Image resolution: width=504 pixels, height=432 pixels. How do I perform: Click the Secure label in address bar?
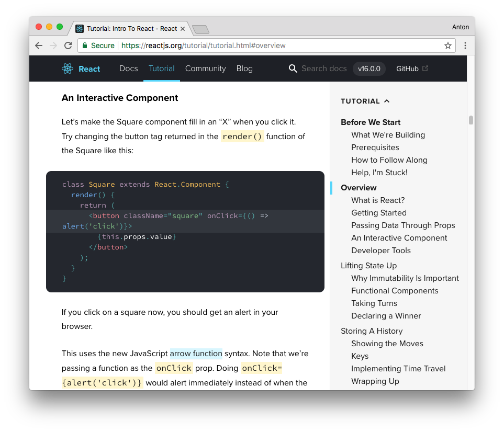point(103,46)
